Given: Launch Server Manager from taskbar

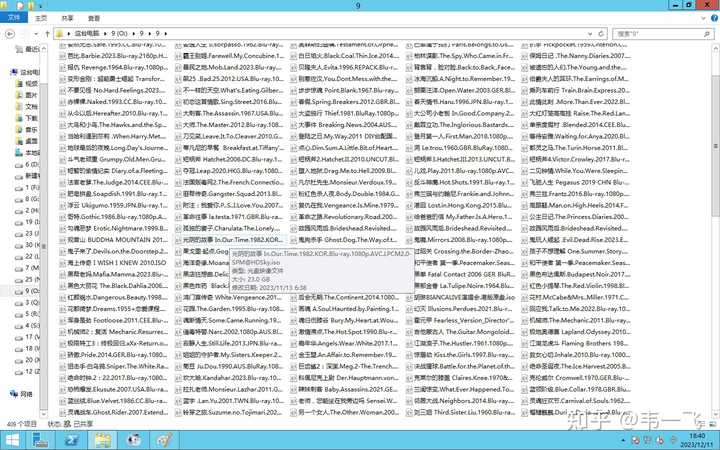Looking at the screenshot, I should click(x=40, y=440).
